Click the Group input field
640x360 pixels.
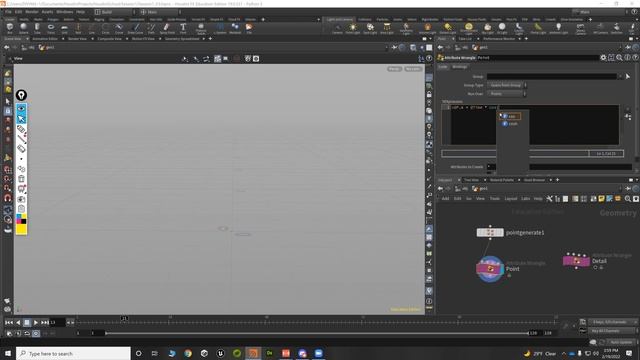pyautogui.click(x=552, y=76)
